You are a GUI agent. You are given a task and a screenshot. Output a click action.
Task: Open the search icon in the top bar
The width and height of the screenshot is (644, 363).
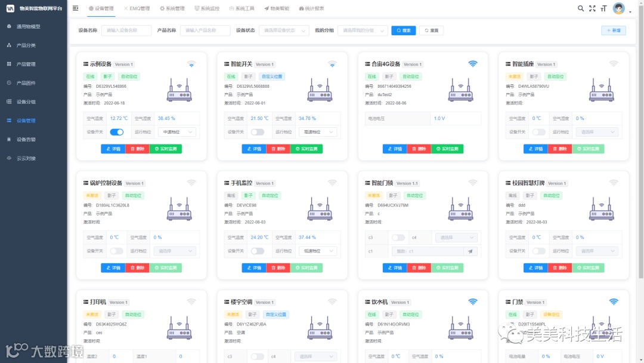point(580,8)
